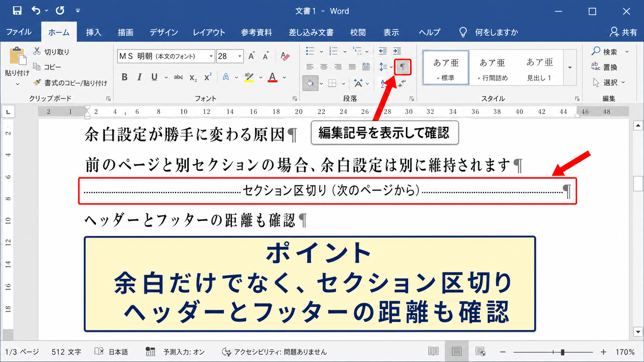Clear all formatting icon
The height and width of the screenshot is (362, 644).
(285, 56)
